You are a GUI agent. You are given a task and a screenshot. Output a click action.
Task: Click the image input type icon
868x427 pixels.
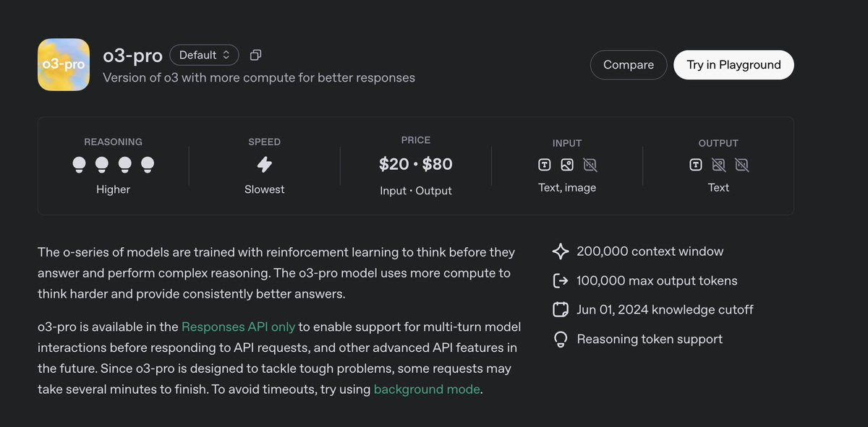567,165
